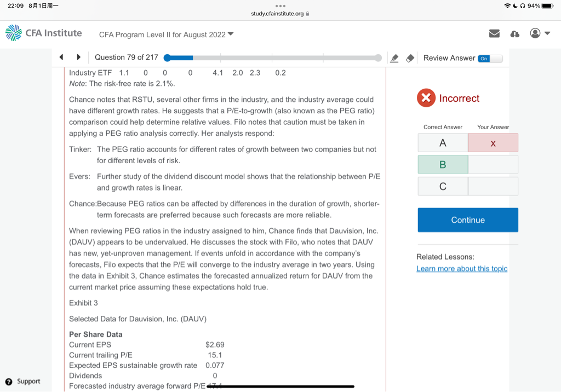The height and width of the screenshot is (392, 561).
Task: Tap the home indicator bar at bottom
Action: click(x=281, y=387)
